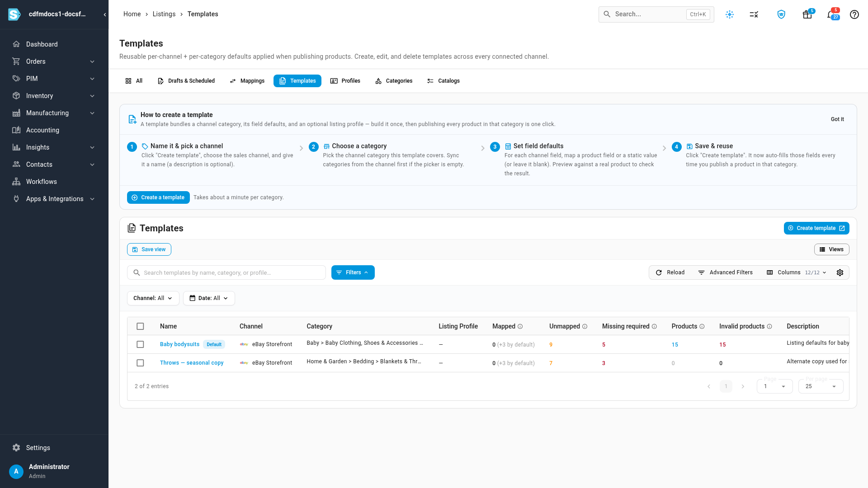This screenshot has height=488, width=868.
Task: Click Products column info icon
Action: click(x=702, y=326)
